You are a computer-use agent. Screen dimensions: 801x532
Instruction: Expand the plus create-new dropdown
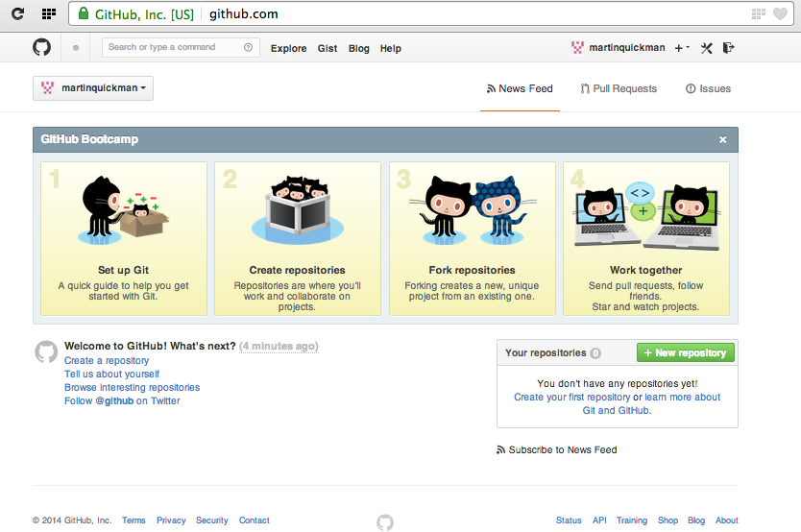[x=682, y=48]
